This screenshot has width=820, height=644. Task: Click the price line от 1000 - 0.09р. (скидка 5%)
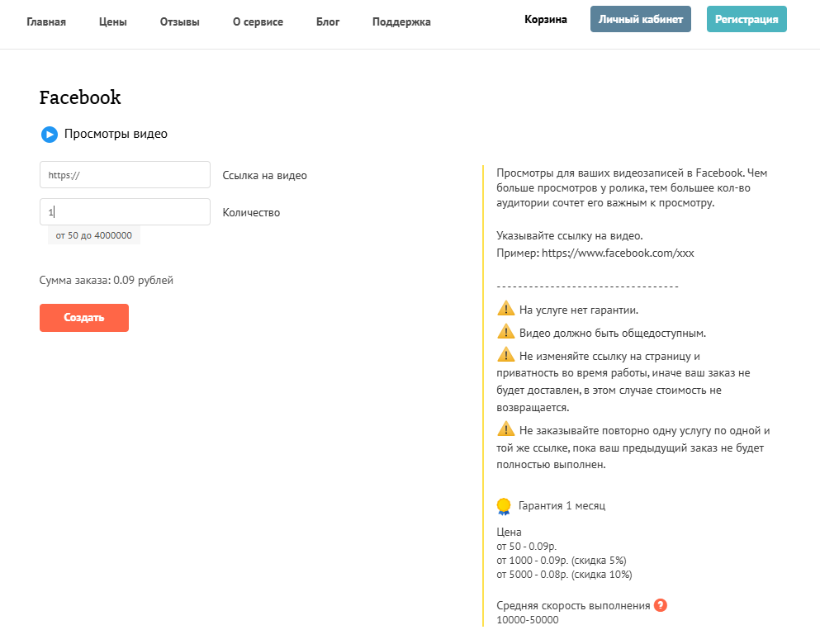[562, 561]
